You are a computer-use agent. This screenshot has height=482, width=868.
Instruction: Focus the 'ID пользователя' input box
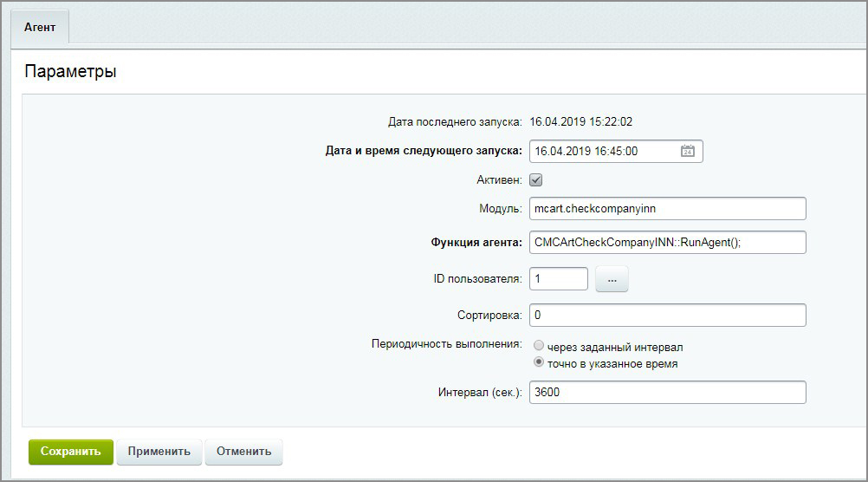[x=558, y=279]
